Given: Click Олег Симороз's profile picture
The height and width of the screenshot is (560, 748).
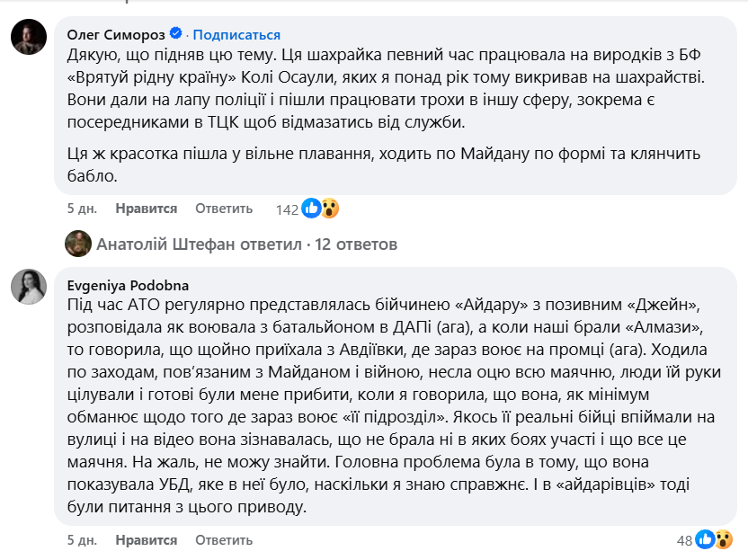Looking at the screenshot, I should 28,36.
